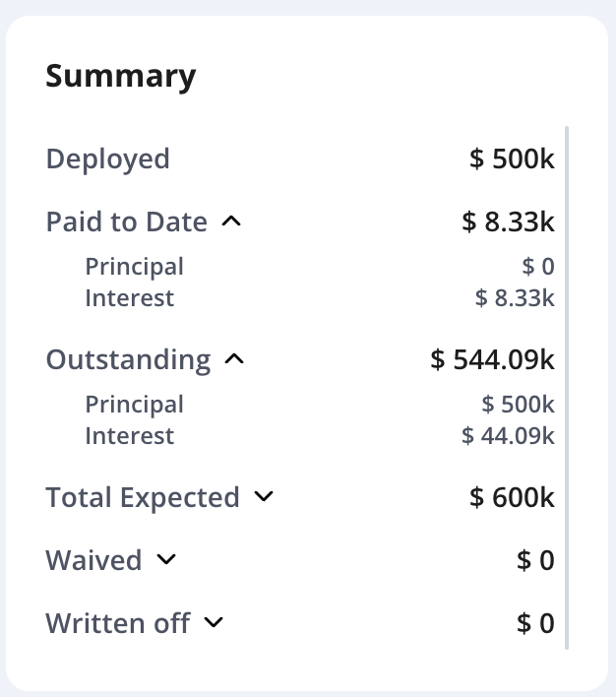
Task: Click Interest under Outstanding
Action: 129,436
